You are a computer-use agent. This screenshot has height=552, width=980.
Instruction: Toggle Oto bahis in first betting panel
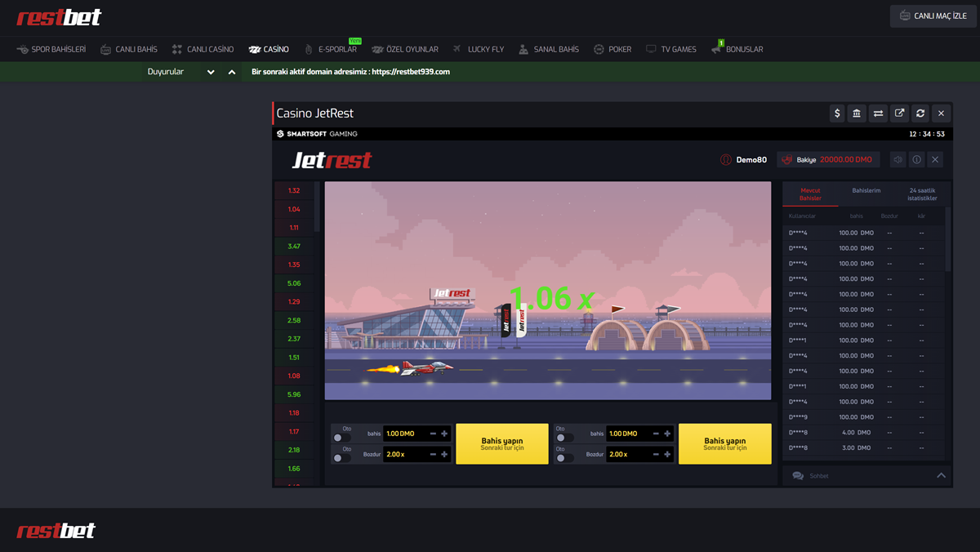click(341, 437)
